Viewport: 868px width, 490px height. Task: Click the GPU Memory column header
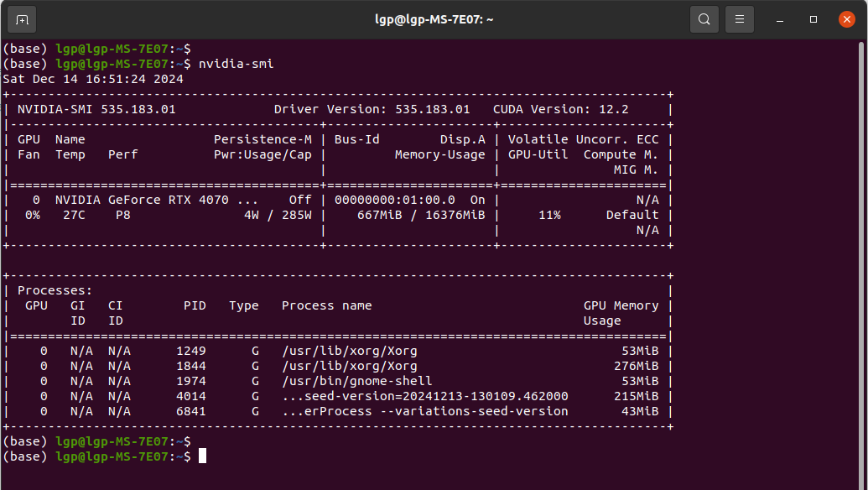tap(621, 305)
